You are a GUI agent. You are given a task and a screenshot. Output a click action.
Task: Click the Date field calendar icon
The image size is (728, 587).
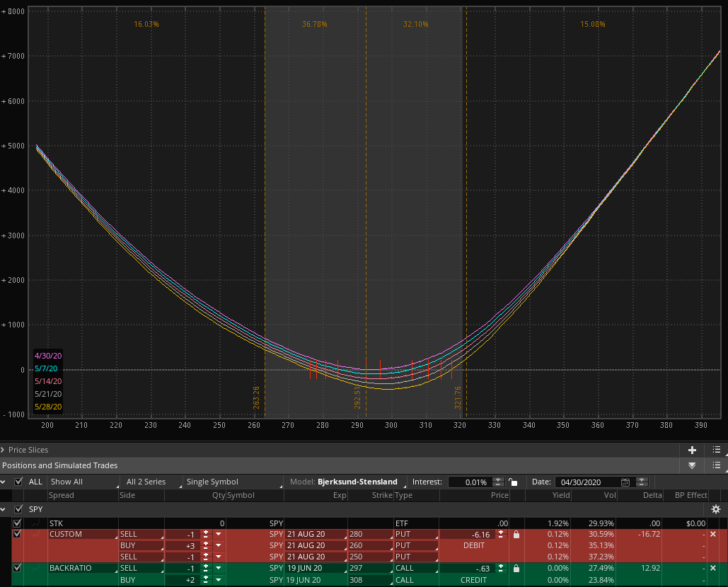[625, 482]
